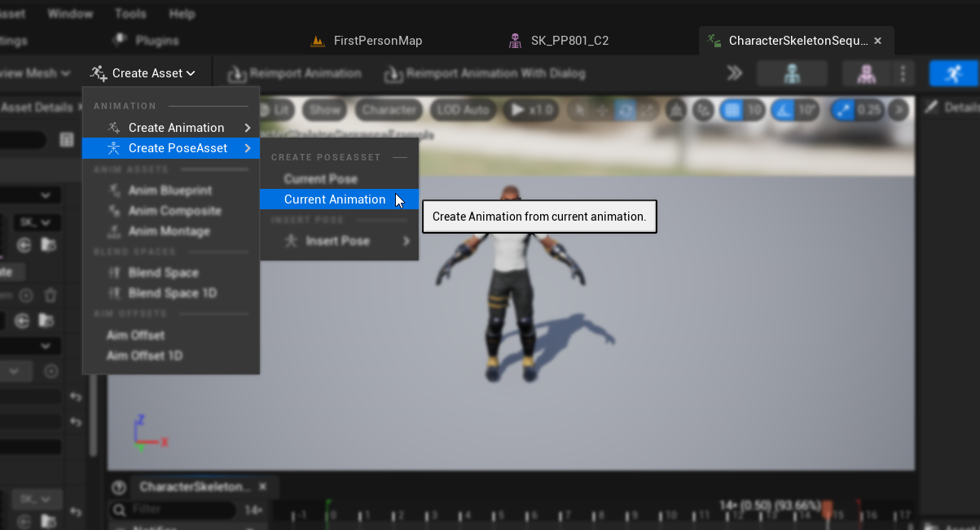The width and height of the screenshot is (980, 530).
Task: Open the Skeleton editor mode icon
Action: click(792, 72)
